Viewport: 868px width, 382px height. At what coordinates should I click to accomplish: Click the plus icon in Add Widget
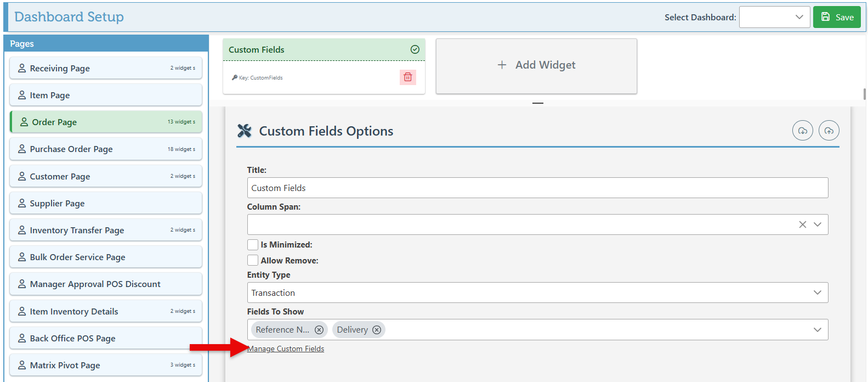(x=502, y=65)
